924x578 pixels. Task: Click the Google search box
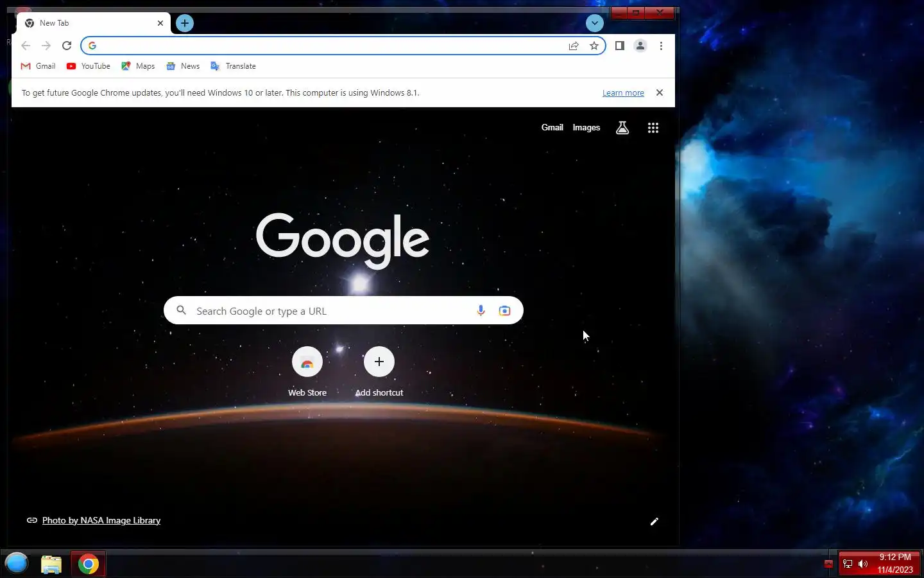343,311
